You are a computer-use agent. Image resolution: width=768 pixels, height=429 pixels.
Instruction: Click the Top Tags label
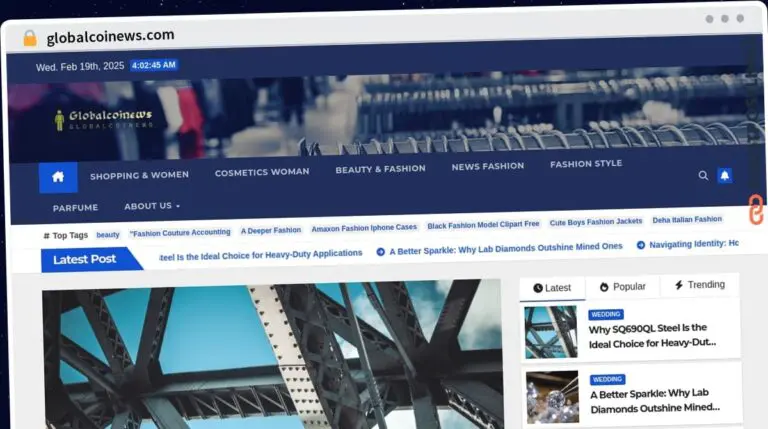click(x=66, y=236)
